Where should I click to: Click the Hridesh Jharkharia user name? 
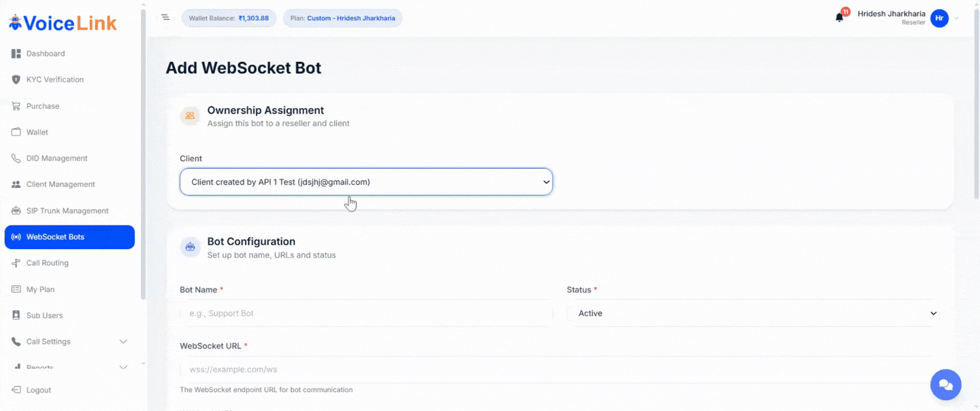[x=892, y=14]
